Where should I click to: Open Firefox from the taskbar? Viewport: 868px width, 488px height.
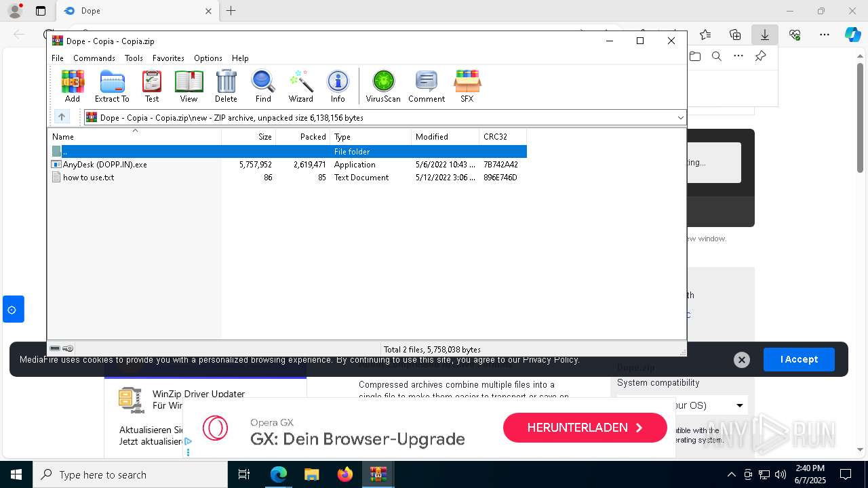(x=345, y=474)
